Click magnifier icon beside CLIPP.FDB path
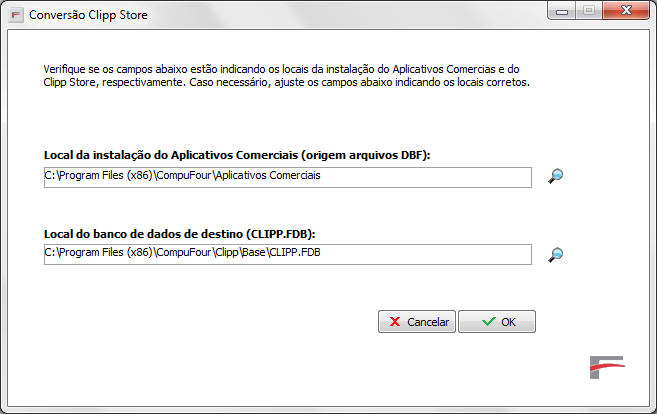This screenshot has height=414, width=657. (x=556, y=254)
